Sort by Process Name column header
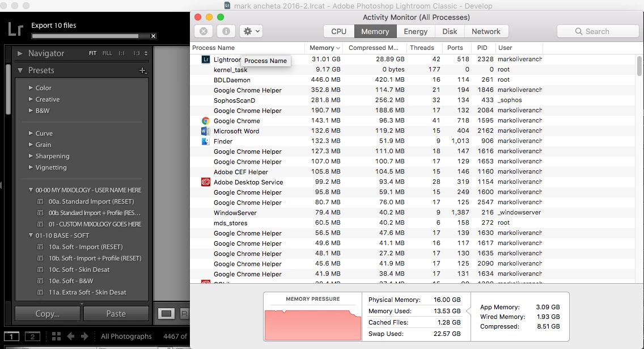Viewport: 644px width, 349px height. coord(247,48)
